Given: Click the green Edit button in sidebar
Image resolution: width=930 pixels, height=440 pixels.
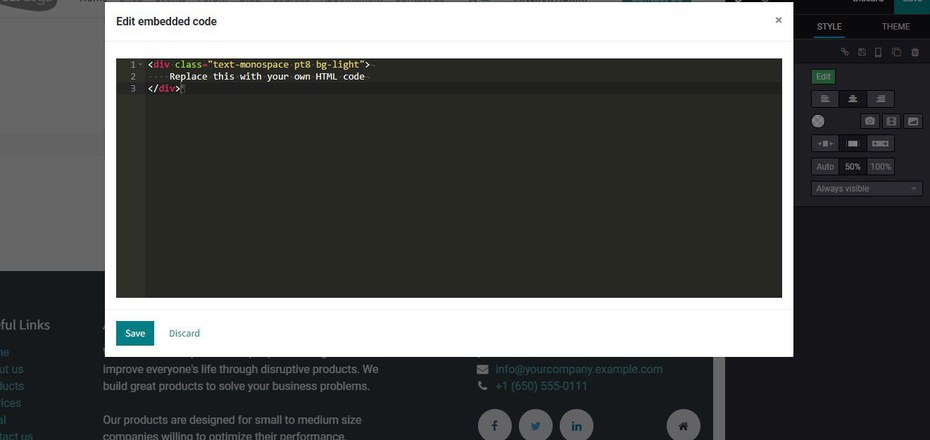Looking at the screenshot, I should (823, 76).
